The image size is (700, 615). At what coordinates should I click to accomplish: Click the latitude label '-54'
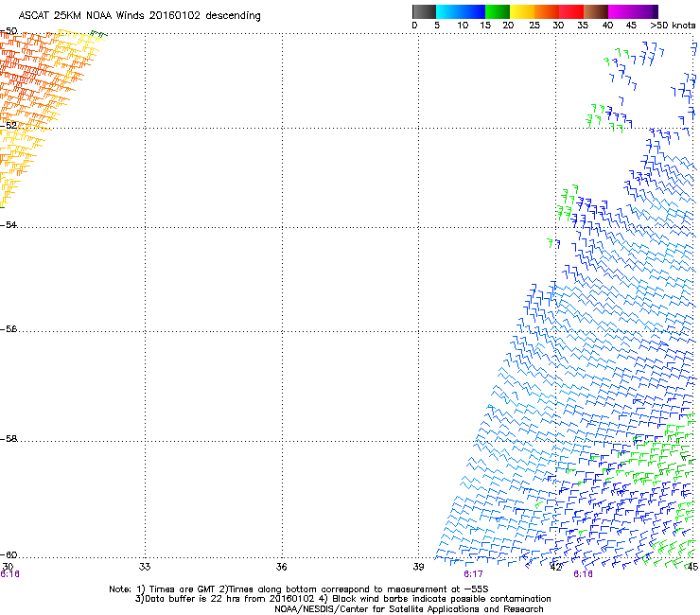9,224
